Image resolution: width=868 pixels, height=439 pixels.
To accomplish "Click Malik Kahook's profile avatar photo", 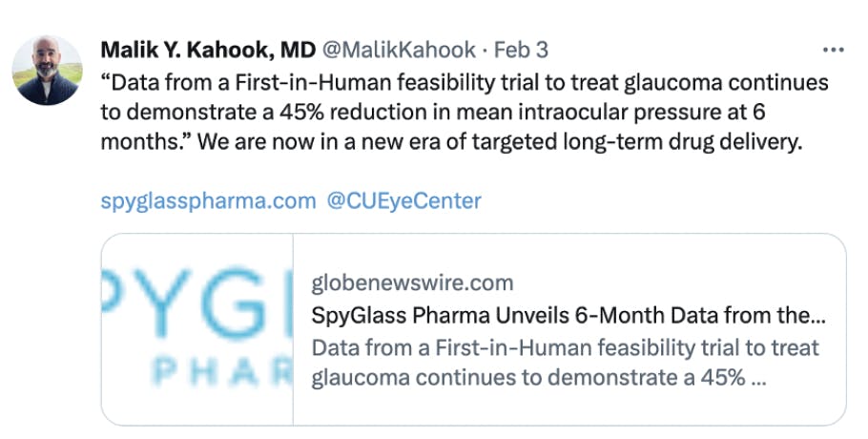I will point(47,70).
